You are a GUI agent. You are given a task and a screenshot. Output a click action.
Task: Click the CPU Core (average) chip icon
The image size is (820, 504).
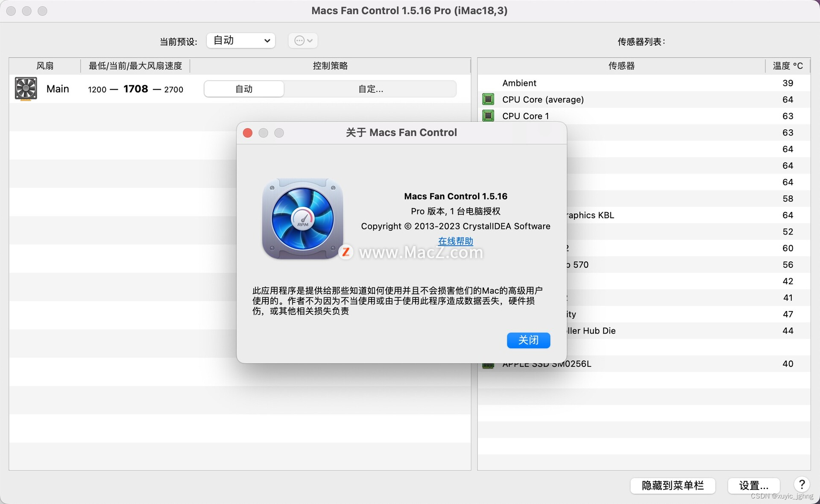(488, 99)
